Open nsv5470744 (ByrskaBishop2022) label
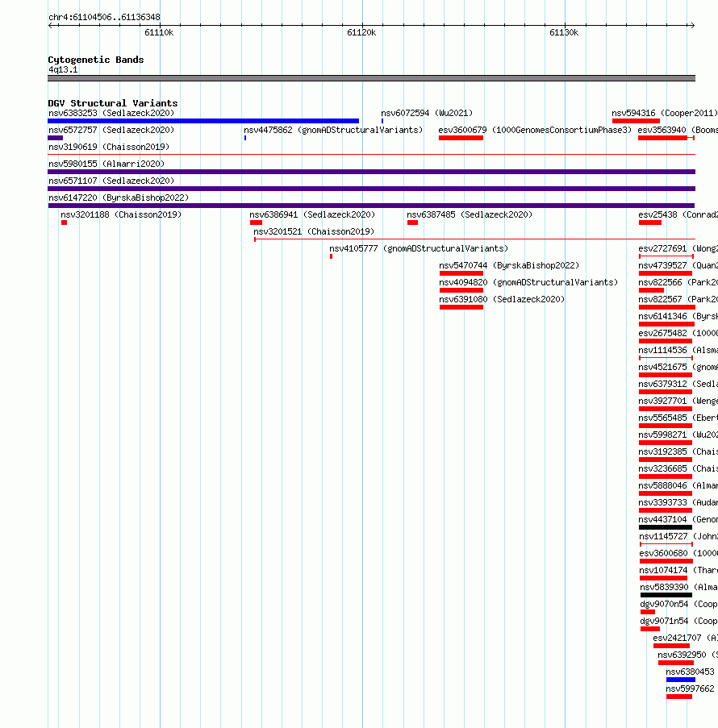This screenshot has height=728, width=718. click(509, 265)
